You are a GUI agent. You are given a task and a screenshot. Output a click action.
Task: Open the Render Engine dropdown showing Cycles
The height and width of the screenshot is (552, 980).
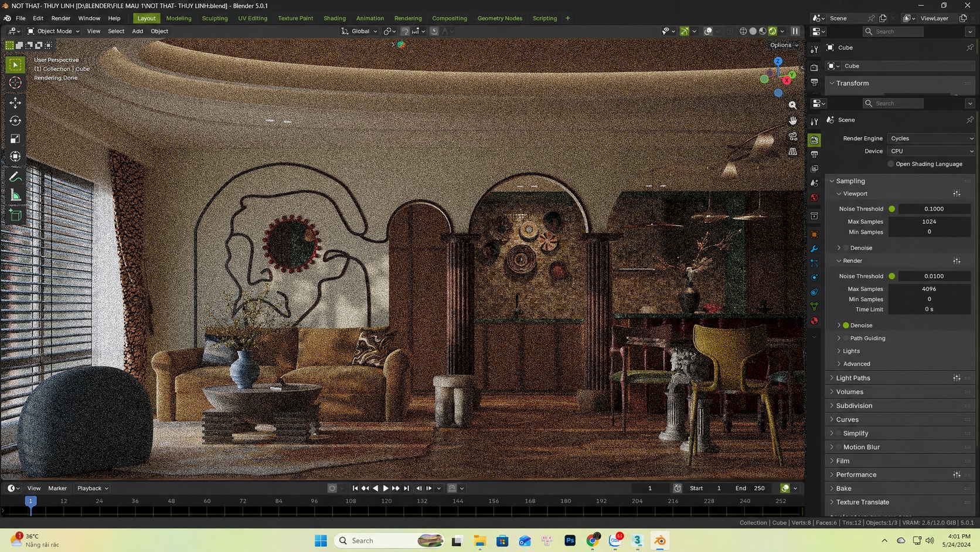pos(931,138)
